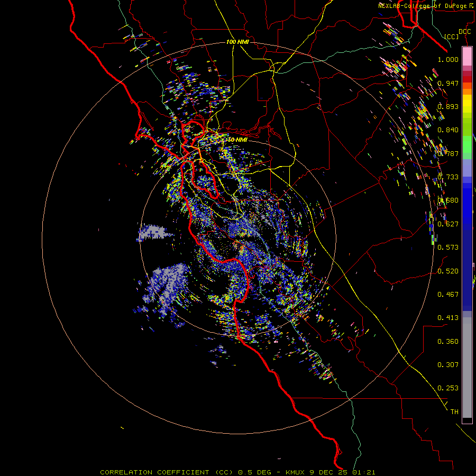Click the 0.733 legend value

click(x=448, y=177)
